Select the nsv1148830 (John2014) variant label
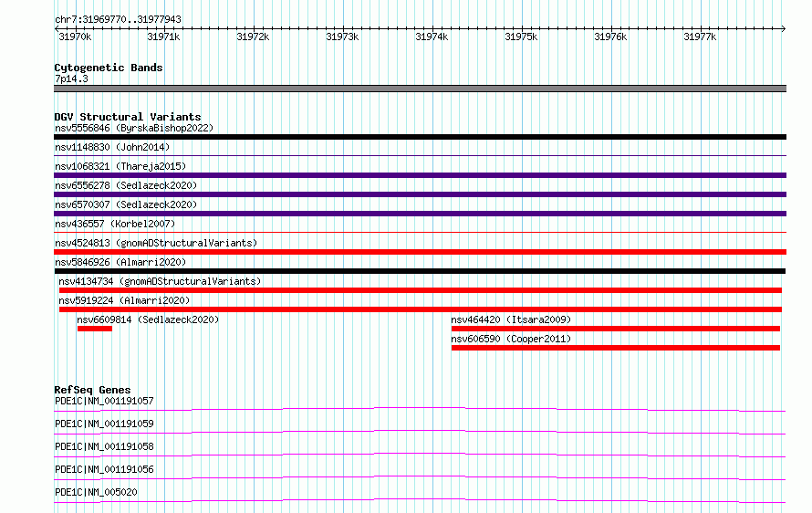 [x=112, y=147]
